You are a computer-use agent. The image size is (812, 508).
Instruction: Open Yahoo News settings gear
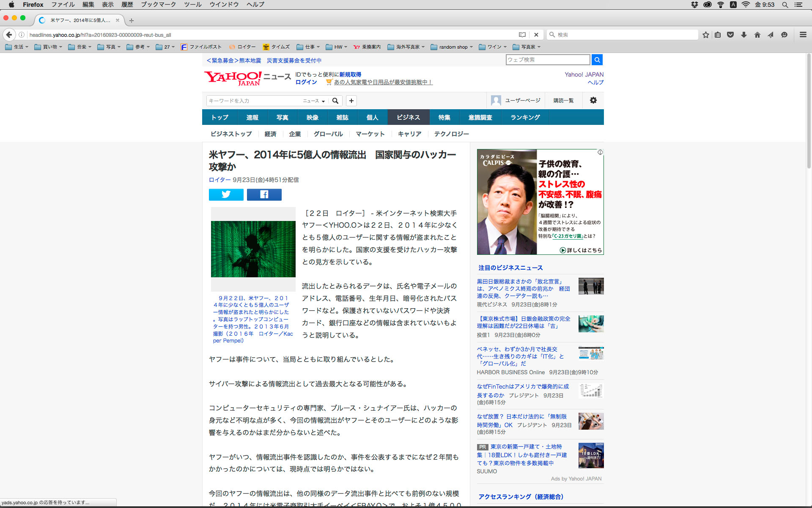593,100
